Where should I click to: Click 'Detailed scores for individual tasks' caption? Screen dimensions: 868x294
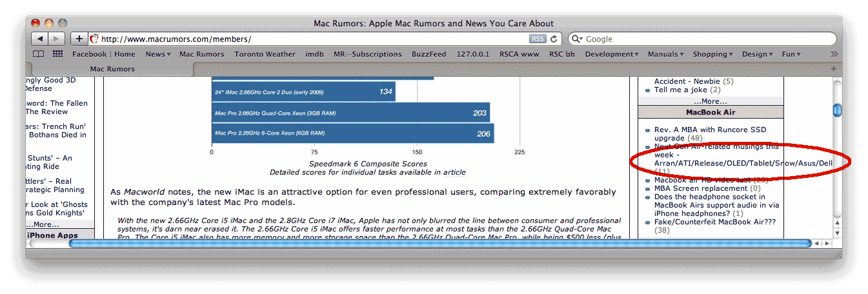point(367,172)
